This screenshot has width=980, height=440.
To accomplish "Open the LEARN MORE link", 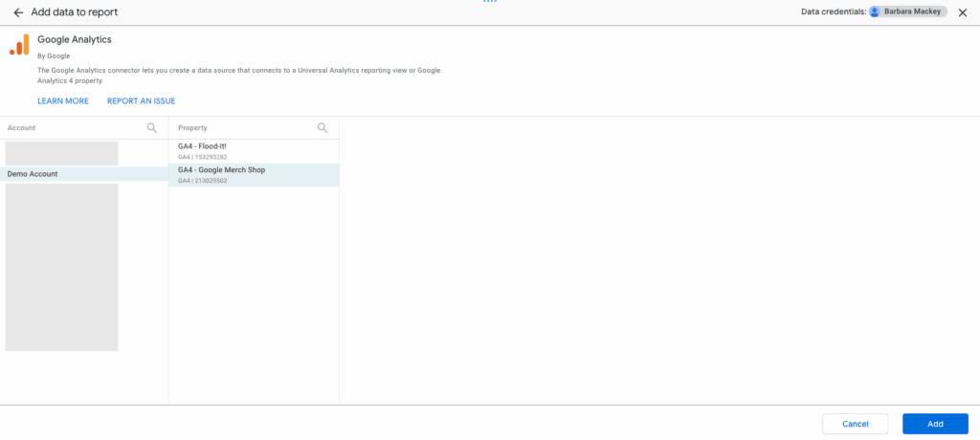I will point(63,101).
